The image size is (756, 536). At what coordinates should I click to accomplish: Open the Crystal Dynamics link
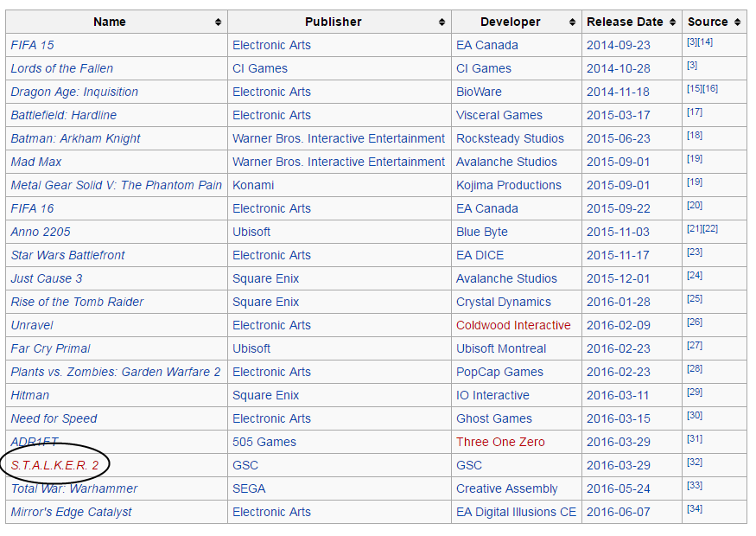(504, 302)
